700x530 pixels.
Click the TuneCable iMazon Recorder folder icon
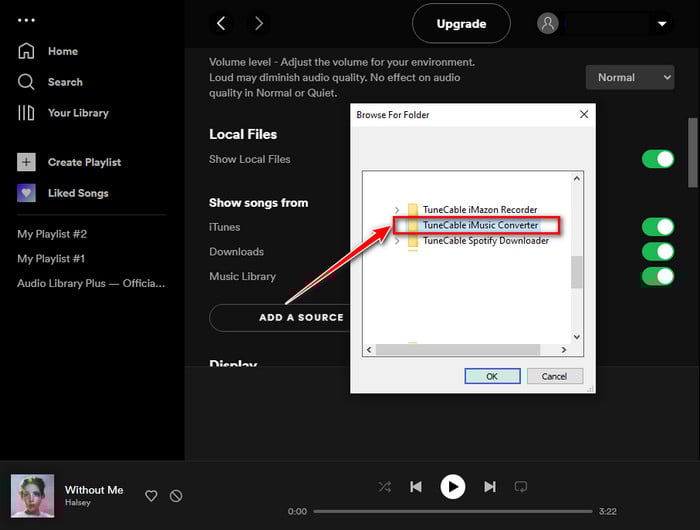point(413,209)
